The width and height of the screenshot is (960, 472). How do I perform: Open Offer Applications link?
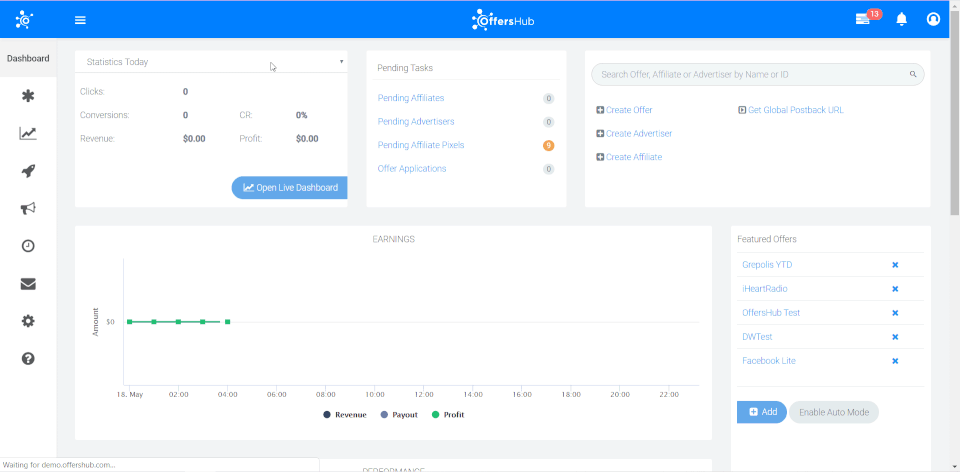[x=412, y=169]
